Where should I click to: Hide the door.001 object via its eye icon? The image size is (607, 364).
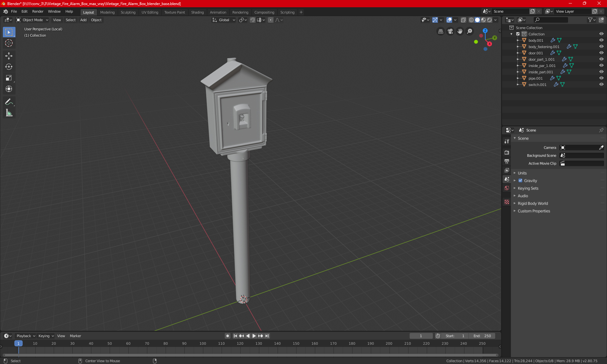tap(601, 53)
